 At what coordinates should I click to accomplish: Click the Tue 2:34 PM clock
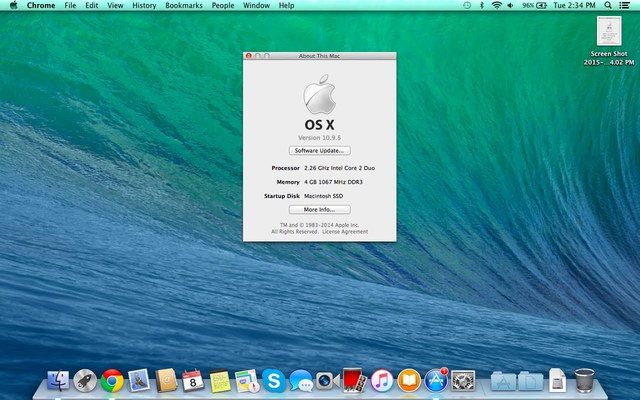coord(574,5)
